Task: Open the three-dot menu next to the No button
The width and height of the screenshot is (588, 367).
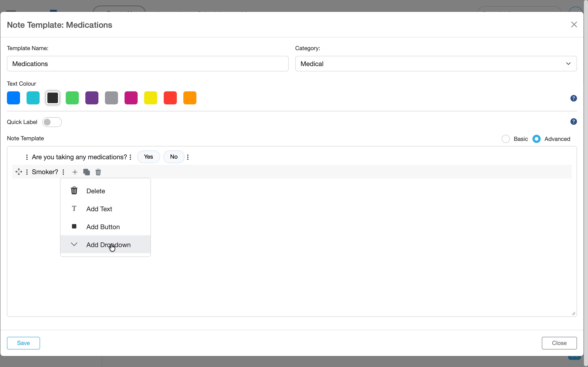Action: click(x=188, y=157)
